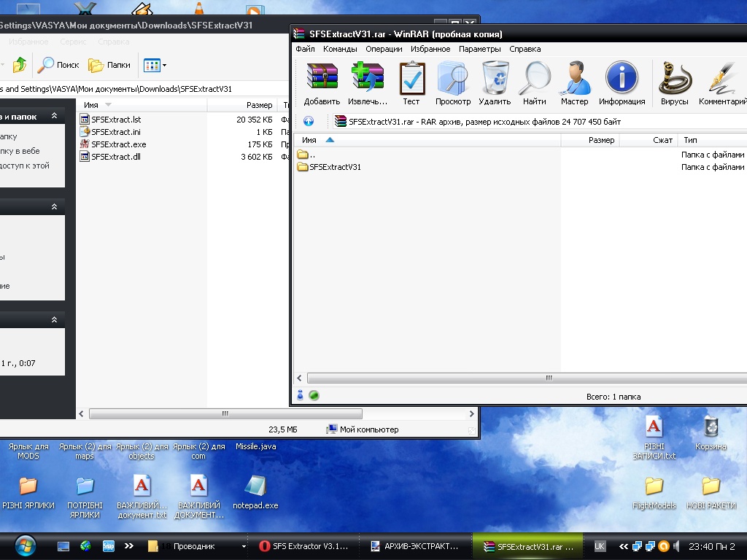Image resolution: width=747 pixels, height=560 pixels.
Task: Click WinRAR's blue up-one-level arrow icon
Action: pyautogui.click(x=309, y=122)
